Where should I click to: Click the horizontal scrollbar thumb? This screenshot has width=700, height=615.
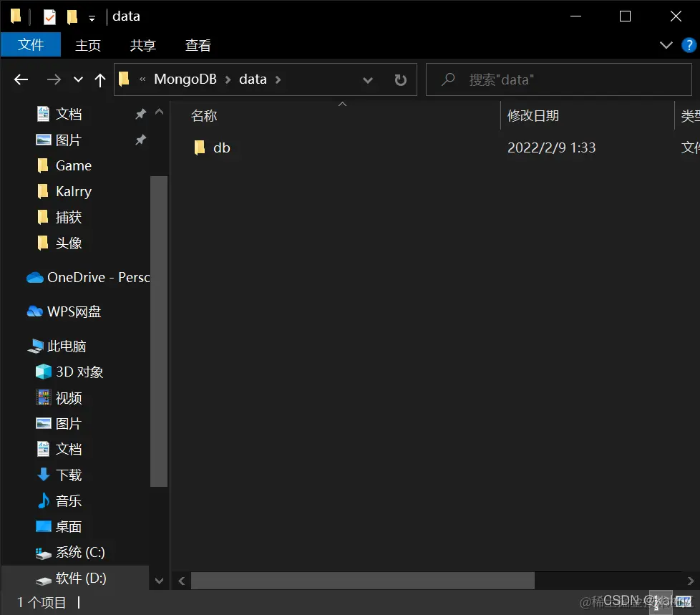(362, 581)
